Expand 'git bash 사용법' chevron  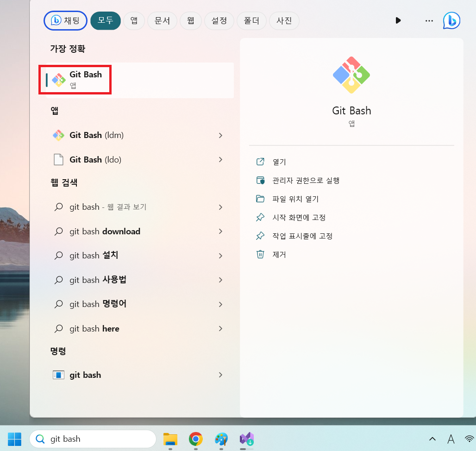pyautogui.click(x=221, y=280)
